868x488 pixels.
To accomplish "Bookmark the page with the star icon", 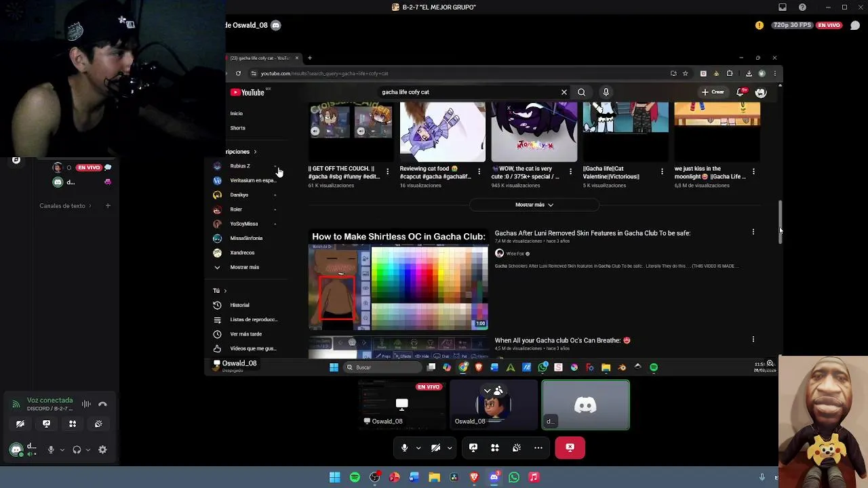I will tap(686, 73).
